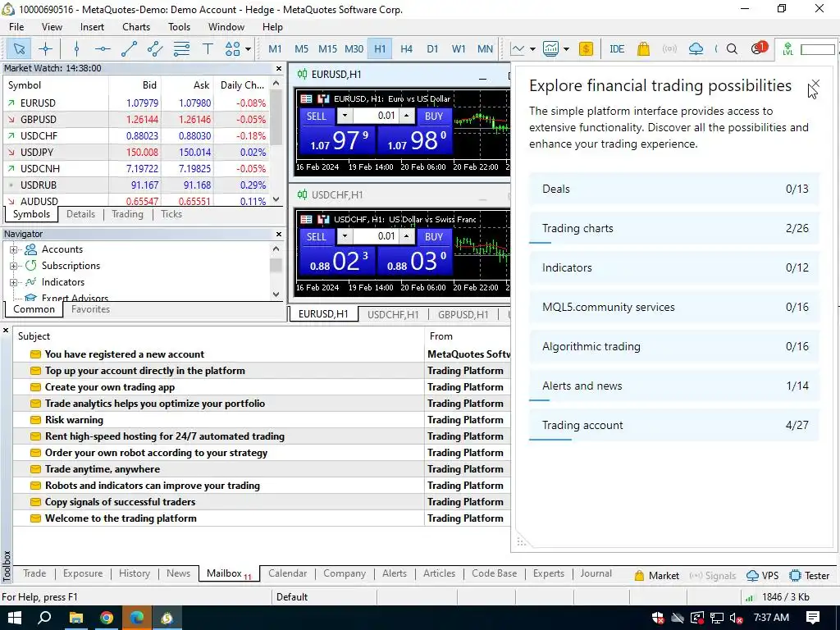Open the Trading charts progress section

pos(674,229)
